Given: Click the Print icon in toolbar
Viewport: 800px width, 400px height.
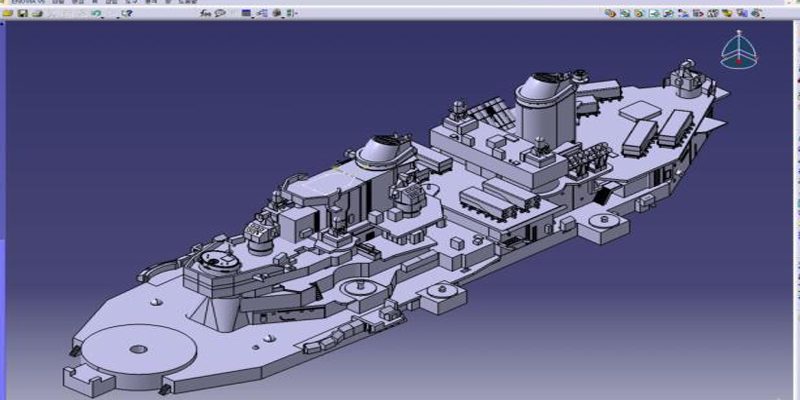Looking at the screenshot, I should [x=36, y=14].
